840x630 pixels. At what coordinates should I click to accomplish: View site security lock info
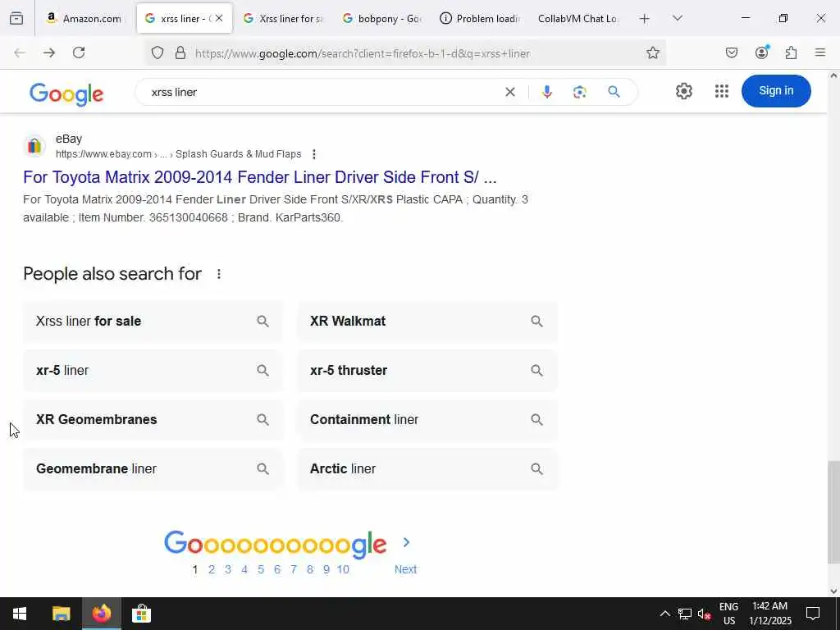180,52
